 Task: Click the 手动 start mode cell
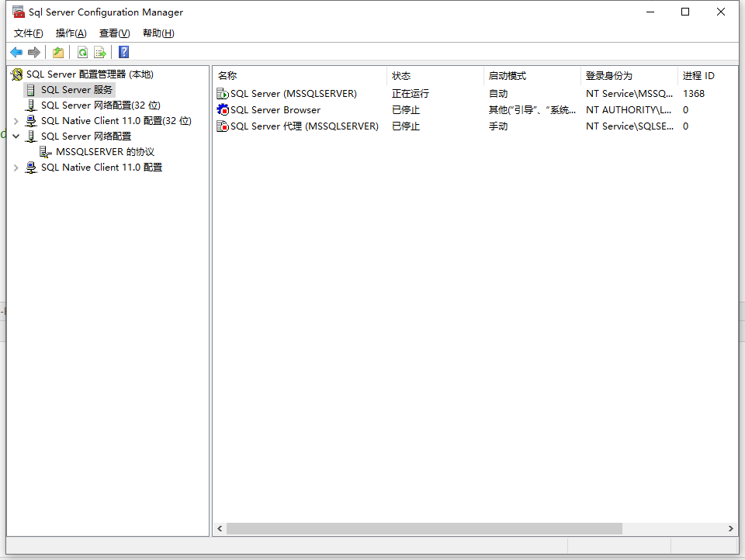coord(498,126)
